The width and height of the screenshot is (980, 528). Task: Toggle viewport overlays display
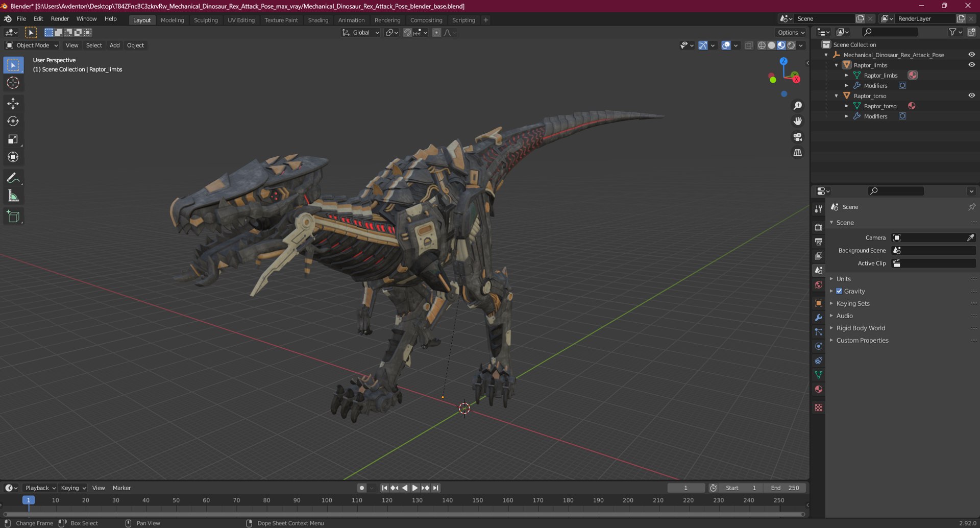(x=726, y=45)
